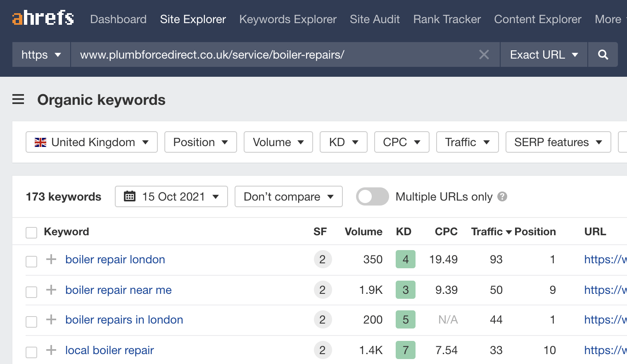Click the ahrefs logo

[43, 18]
